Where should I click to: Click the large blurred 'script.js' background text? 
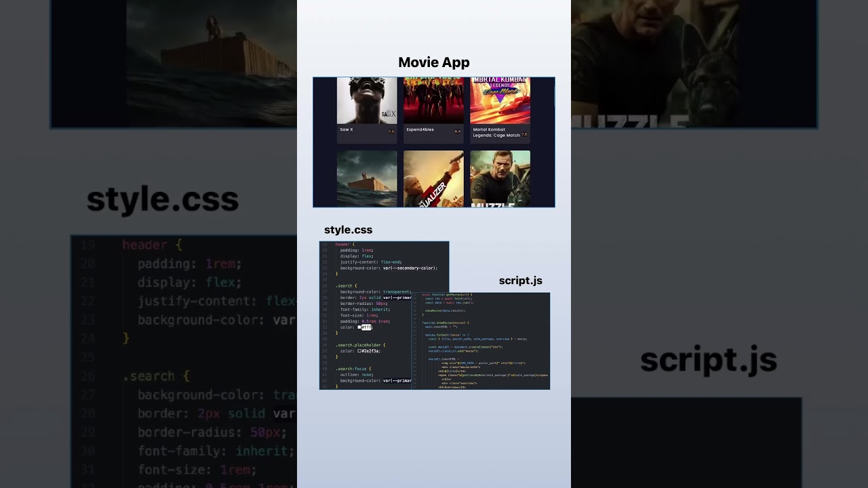coord(709,360)
